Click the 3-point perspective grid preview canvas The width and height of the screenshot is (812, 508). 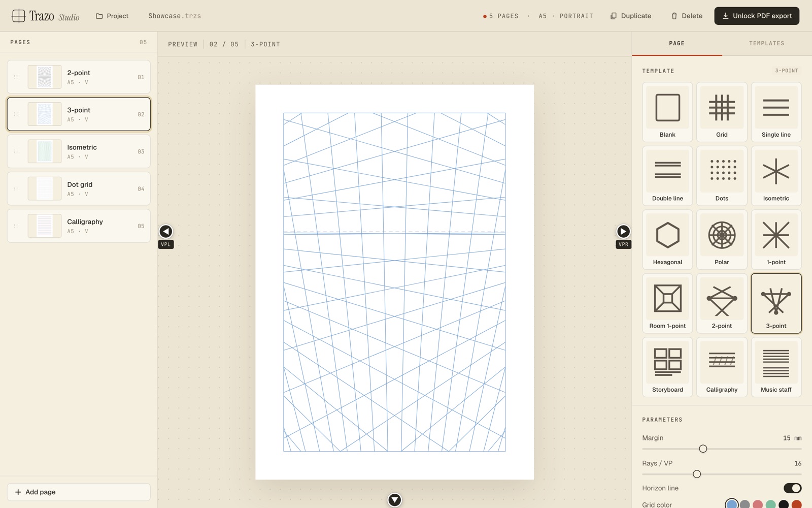394,282
